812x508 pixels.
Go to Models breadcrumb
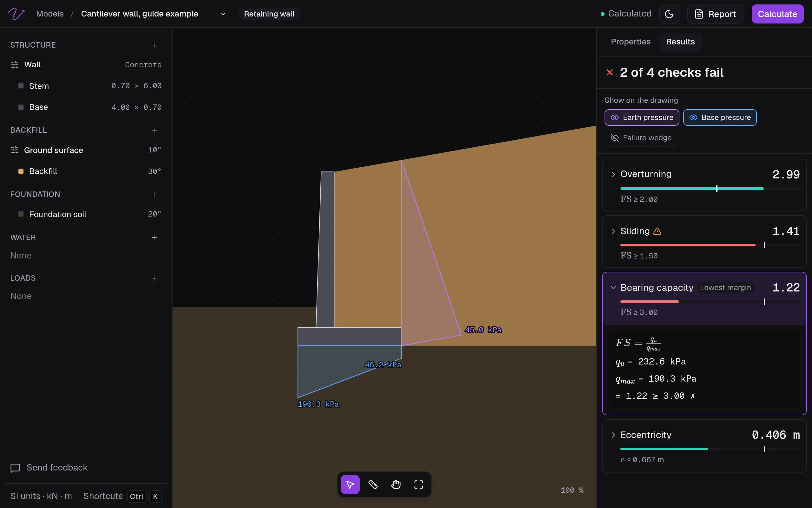click(50, 14)
